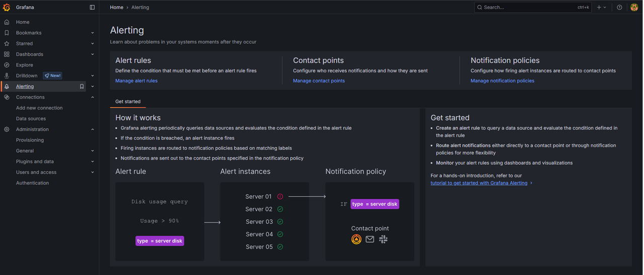Expand the Users and access chevron
The height and width of the screenshot is (275, 644).
93,172
